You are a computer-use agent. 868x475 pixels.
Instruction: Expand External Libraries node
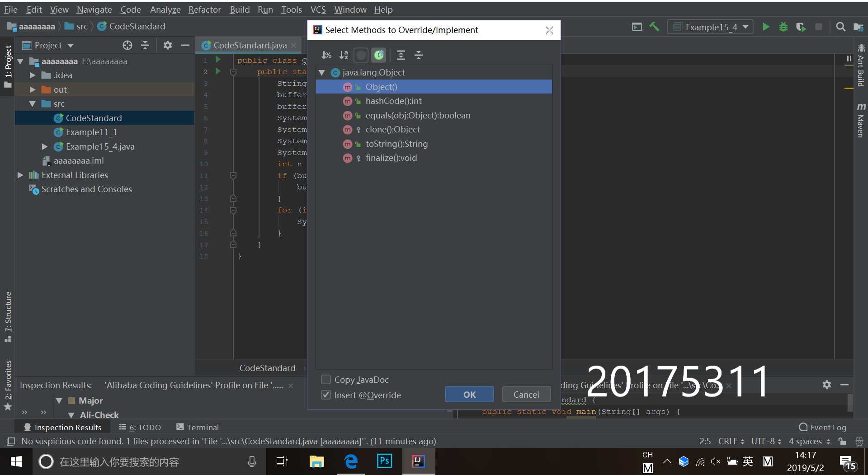(x=20, y=175)
